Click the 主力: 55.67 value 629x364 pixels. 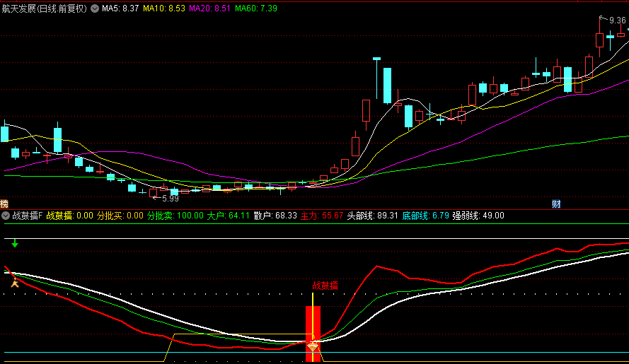(x=322, y=216)
